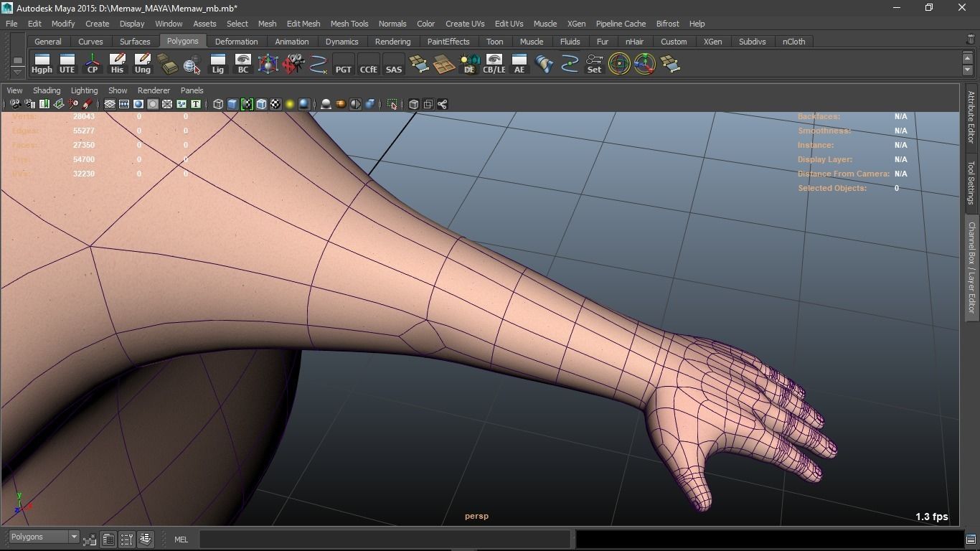Open the Hypergraph (Hgph) shelf button
Screen dimensions: 980x551
click(42, 64)
